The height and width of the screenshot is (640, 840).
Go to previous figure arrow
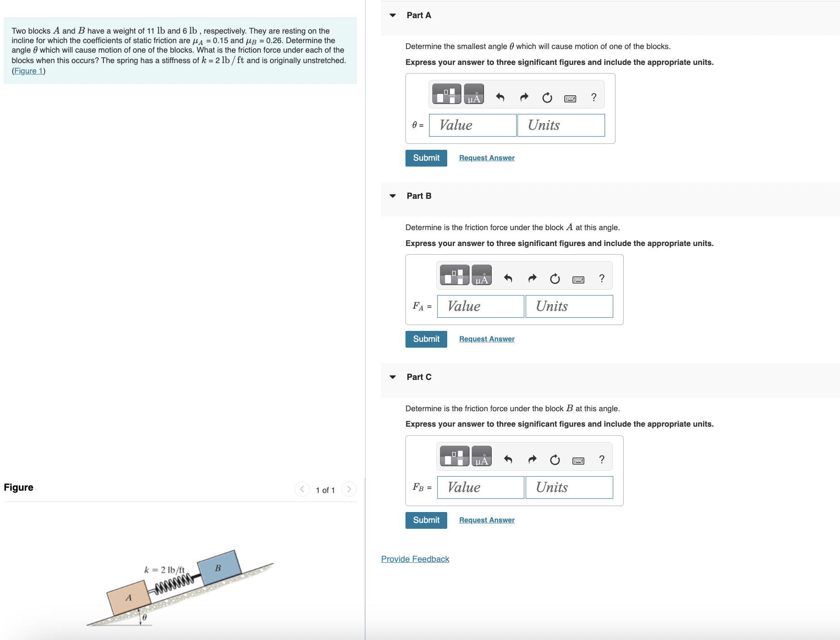[x=302, y=489]
